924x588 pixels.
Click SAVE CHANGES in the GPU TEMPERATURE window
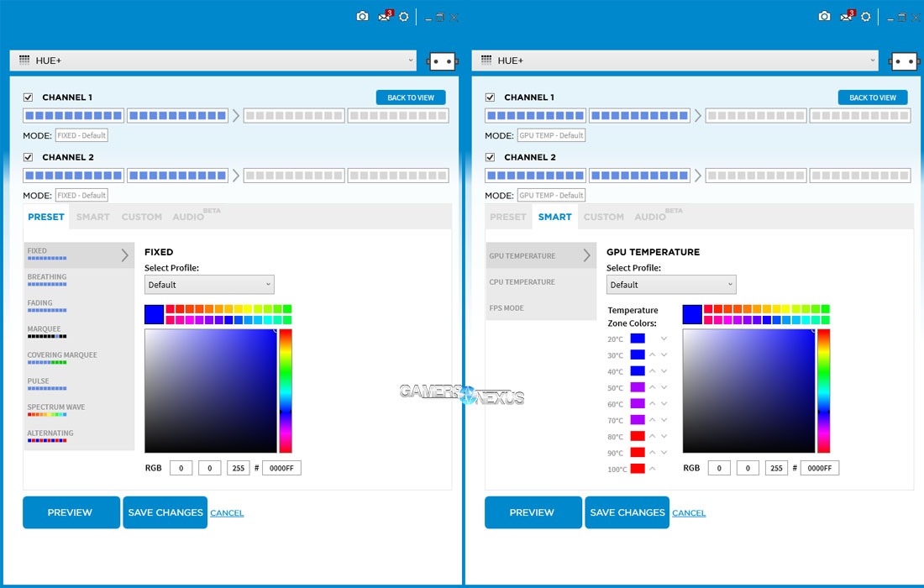pyautogui.click(x=627, y=512)
